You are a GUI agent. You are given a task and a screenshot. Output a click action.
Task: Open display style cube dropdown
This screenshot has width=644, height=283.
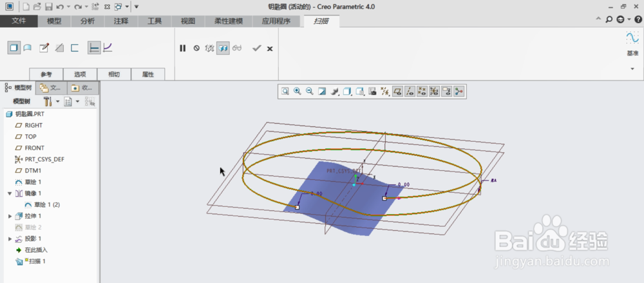coord(348,92)
